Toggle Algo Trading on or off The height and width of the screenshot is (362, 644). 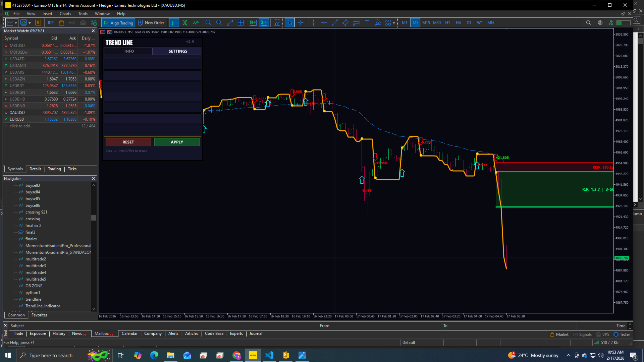(118, 23)
